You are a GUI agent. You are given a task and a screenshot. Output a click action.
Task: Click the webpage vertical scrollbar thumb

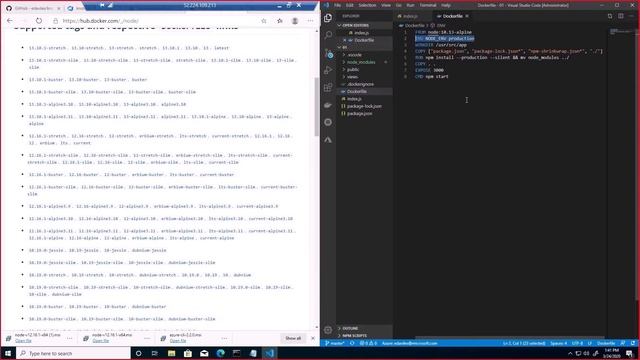(317, 106)
